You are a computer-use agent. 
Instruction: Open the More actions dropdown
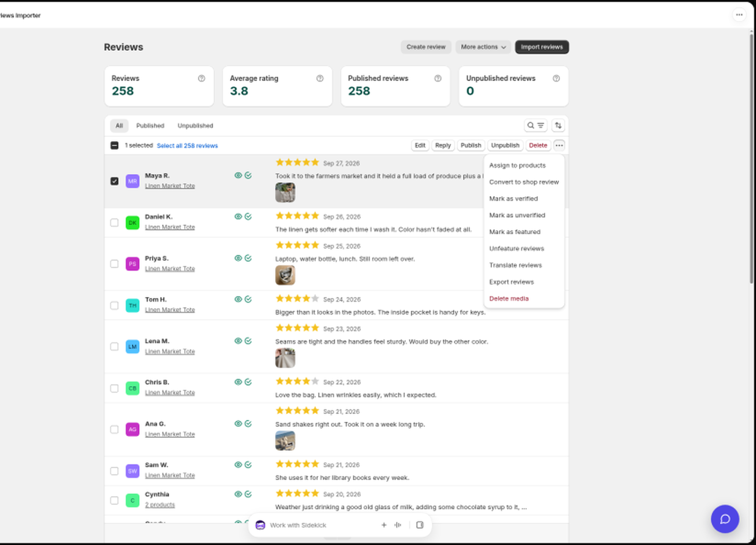click(x=483, y=47)
